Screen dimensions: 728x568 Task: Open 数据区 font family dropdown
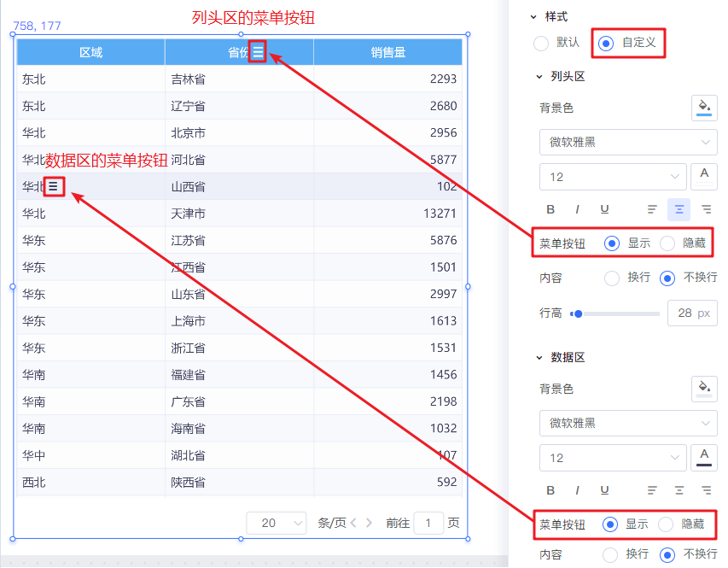click(627, 423)
